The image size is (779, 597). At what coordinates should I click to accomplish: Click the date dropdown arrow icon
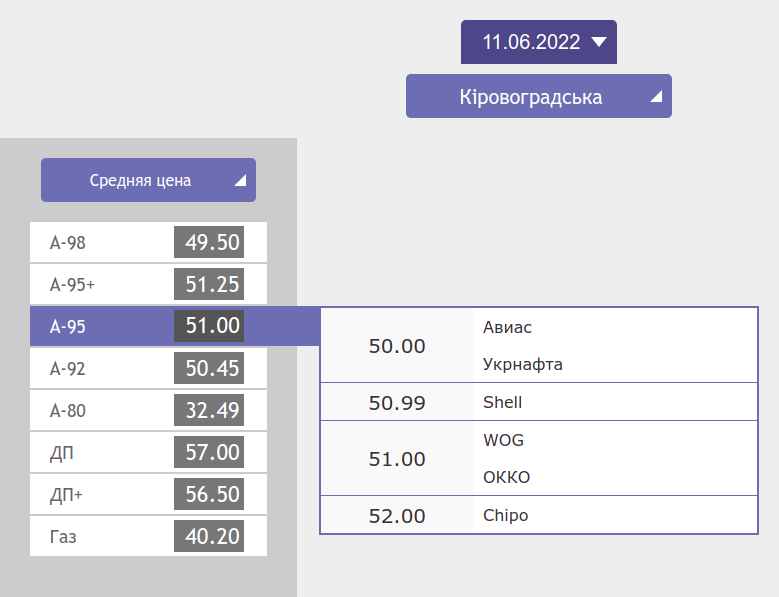(599, 42)
